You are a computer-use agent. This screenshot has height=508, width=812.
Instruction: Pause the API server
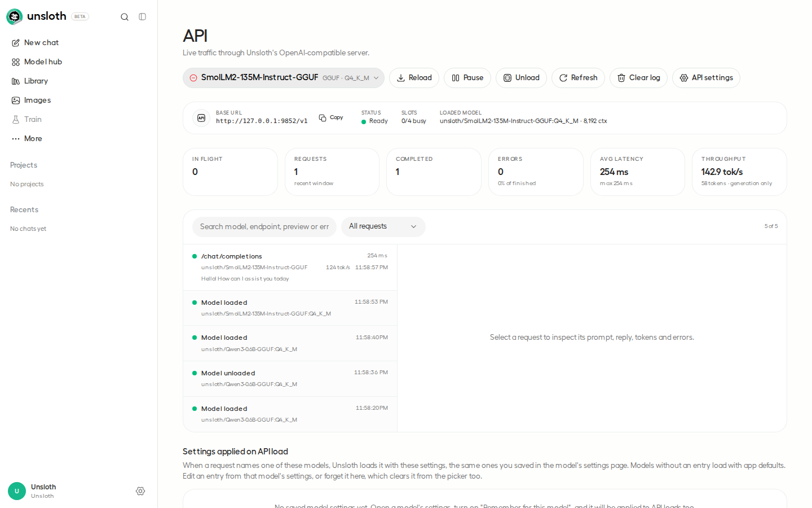[x=467, y=78]
